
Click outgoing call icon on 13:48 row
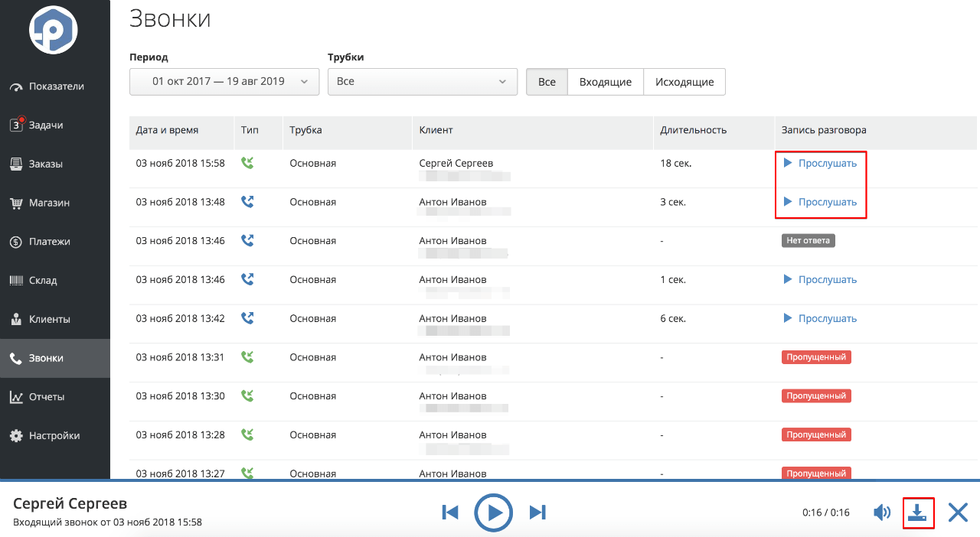click(247, 201)
